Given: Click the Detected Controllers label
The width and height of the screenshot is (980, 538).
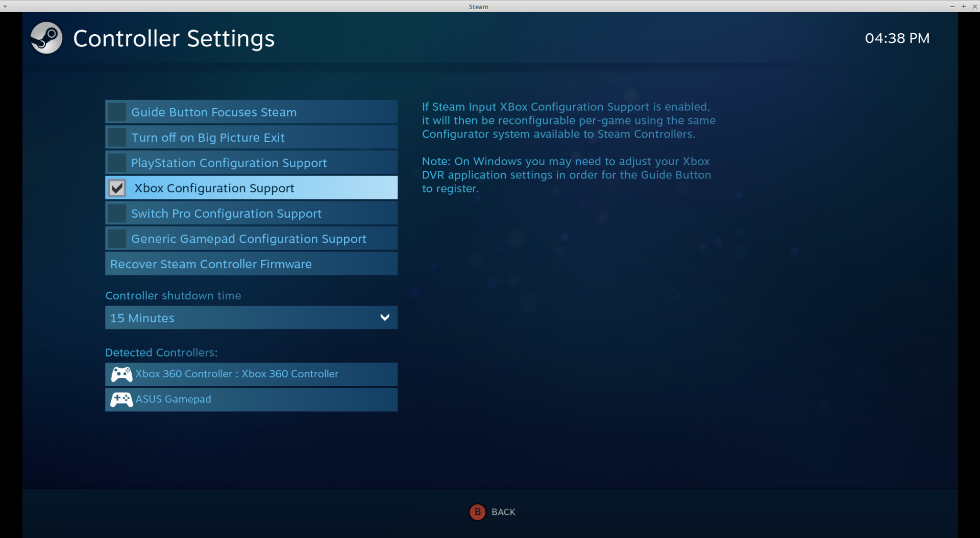Looking at the screenshot, I should [161, 353].
